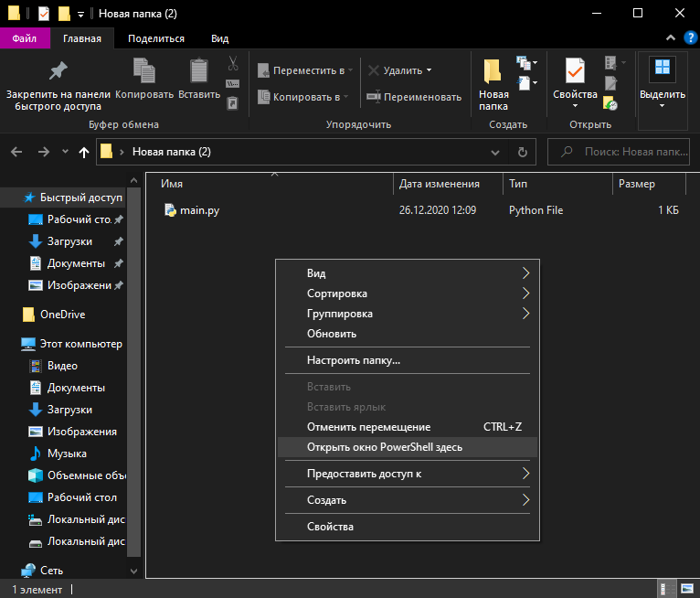The width and height of the screenshot is (700, 598).
Task: Pin folder to Quick Access panel
Action: point(58,85)
